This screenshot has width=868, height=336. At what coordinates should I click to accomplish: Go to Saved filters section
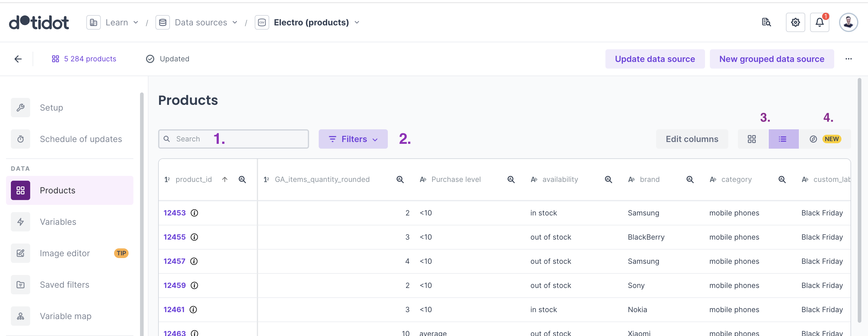[x=64, y=284]
